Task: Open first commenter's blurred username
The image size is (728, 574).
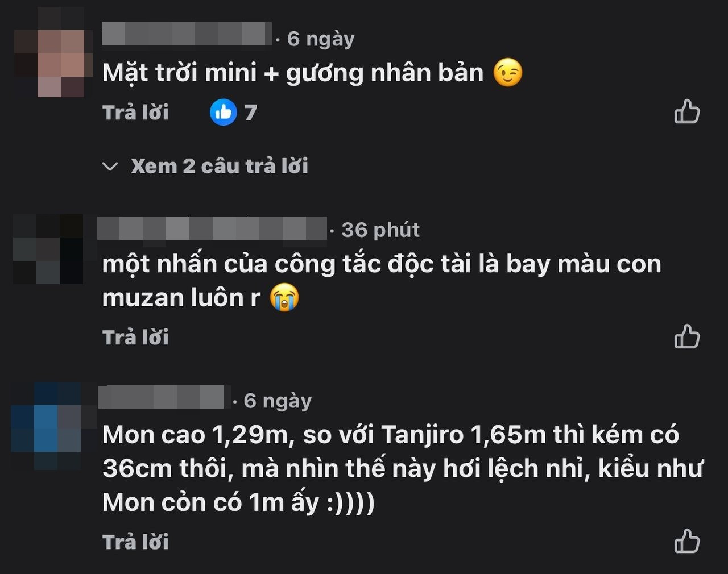Action: coord(187,34)
